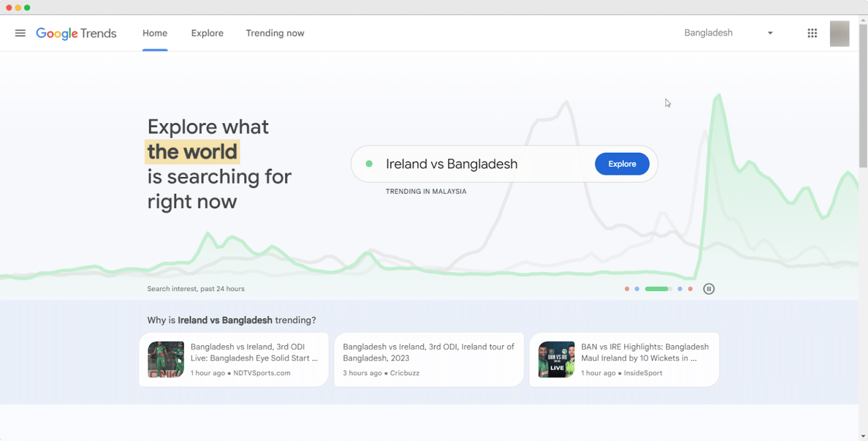Image resolution: width=868 pixels, height=441 pixels.
Task: Click the Google Trends logo
Action: pos(76,33)
